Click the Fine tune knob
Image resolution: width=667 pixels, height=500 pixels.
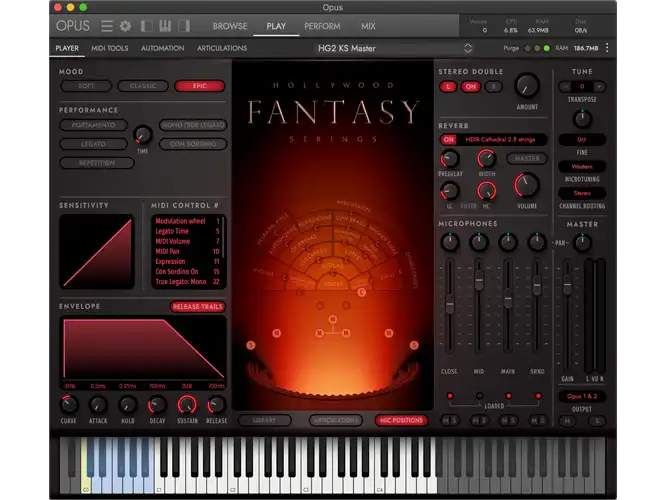coord(582,119)
